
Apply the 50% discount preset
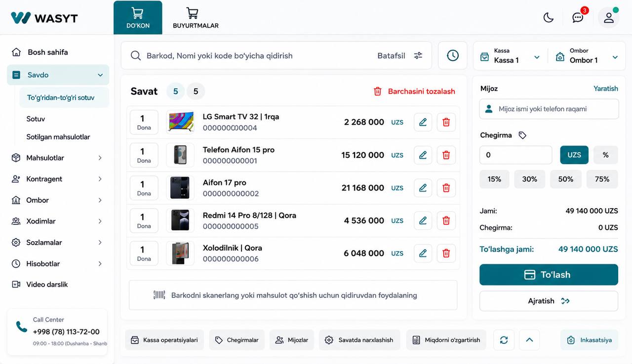click(566, 179)
